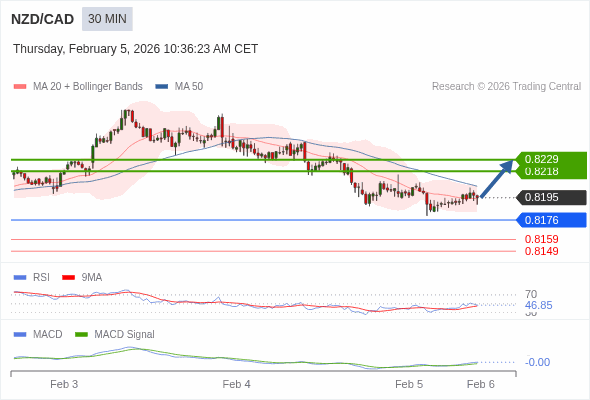Click the Feb 3 date axis label
This screenshot has height=400, width=590.
click(x=64, y=384)
